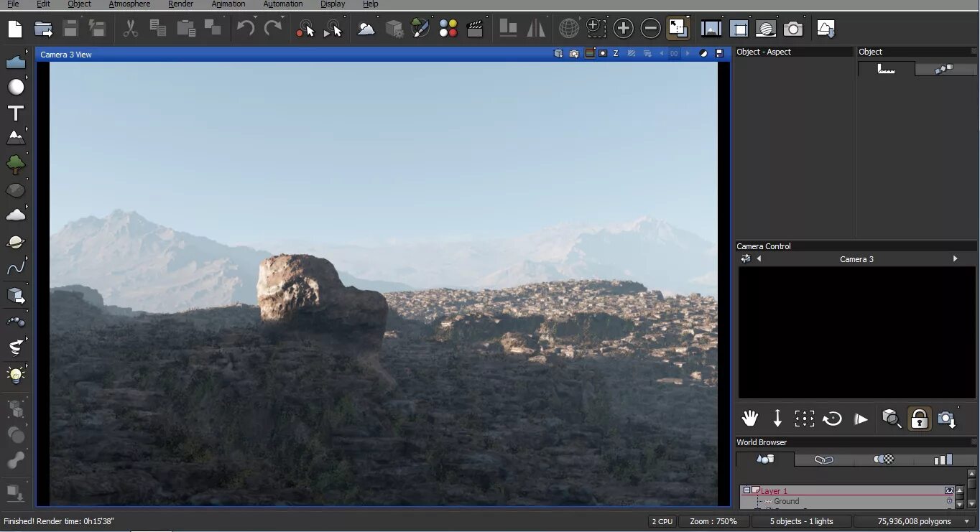Open the Atmosphere editor cloud-sun icon
The height and width of the screenshot is (532, 980).
(x=366, y=29)
